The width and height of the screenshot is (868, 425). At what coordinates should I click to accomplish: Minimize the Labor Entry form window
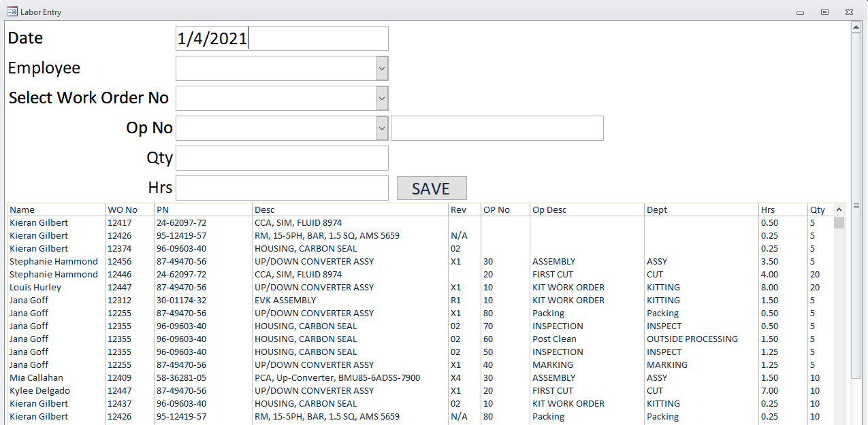[801, 12]
